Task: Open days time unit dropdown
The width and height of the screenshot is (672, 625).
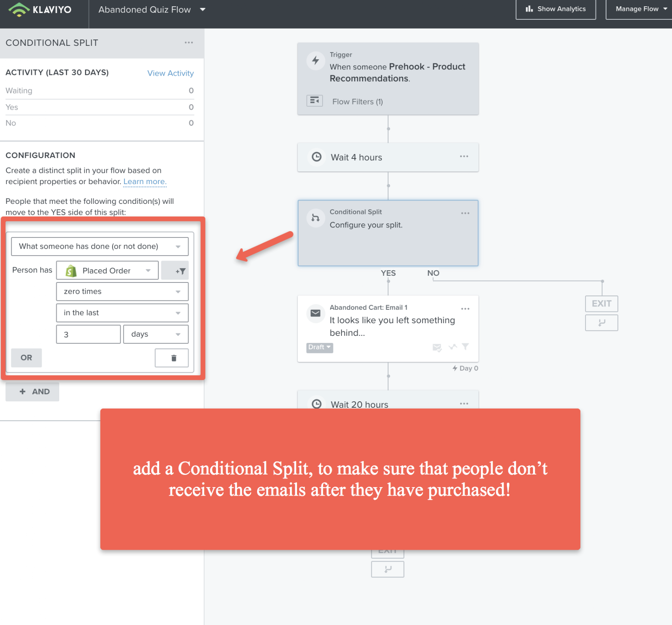Action: 156,334
